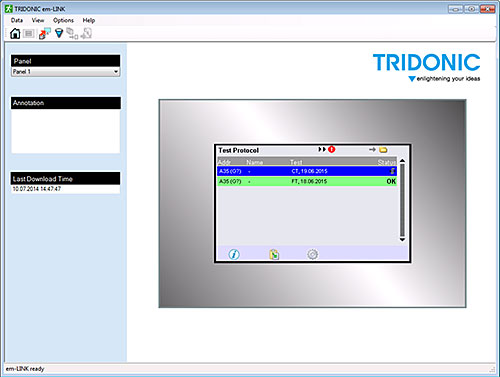Image resolution: width=500 pixels, height=377 pixels.
Task: Select the green FT 18.06.2015 test row
Action: [307, 181]
